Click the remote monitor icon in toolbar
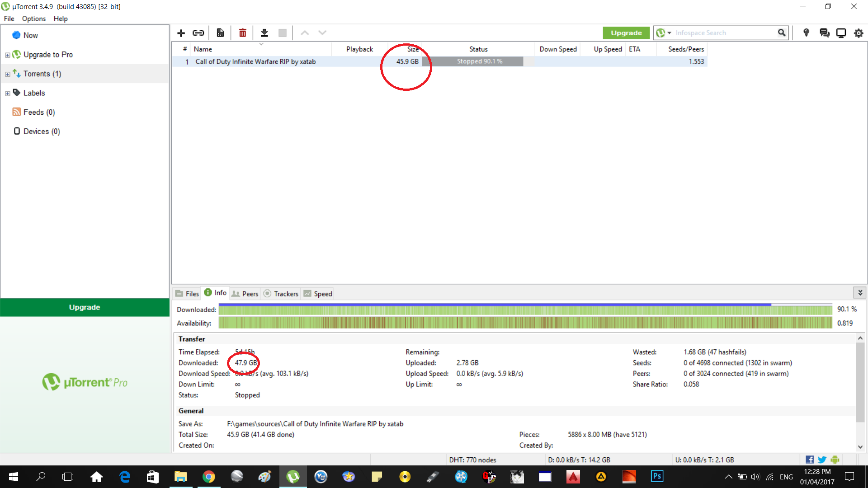Screen dimensions: 868x488 pos(841,33)
